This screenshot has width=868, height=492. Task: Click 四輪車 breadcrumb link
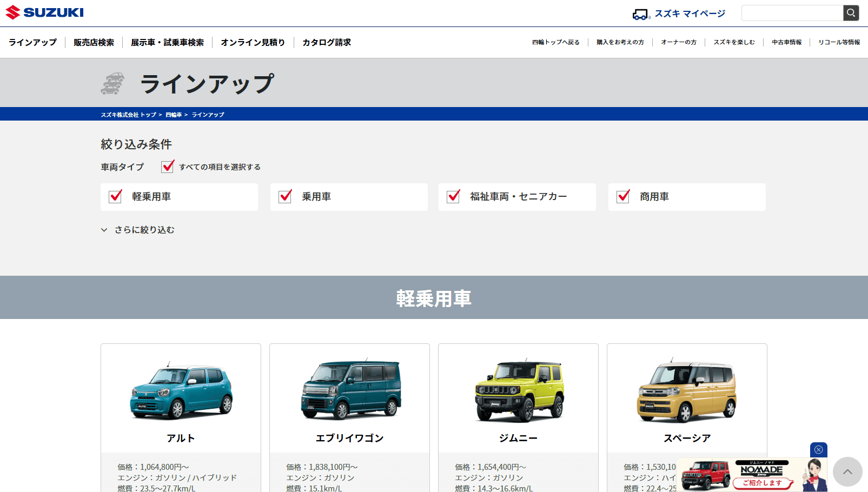pos(174,115)
